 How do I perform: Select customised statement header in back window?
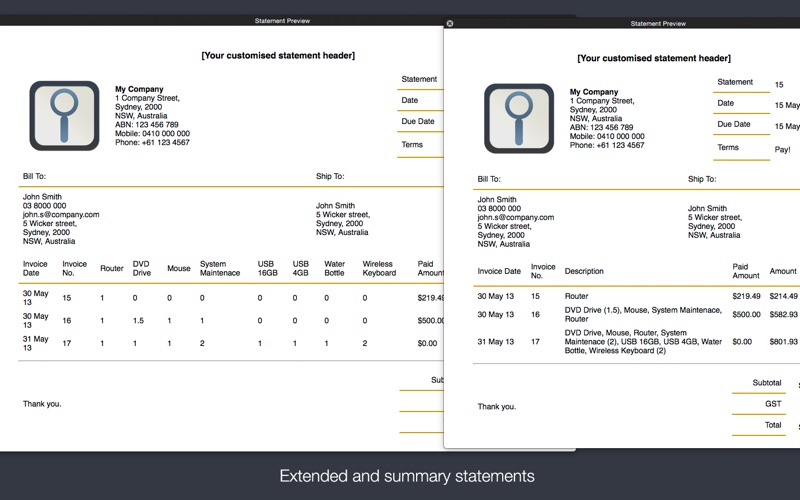pyautogui.click(x=278, y=55)
